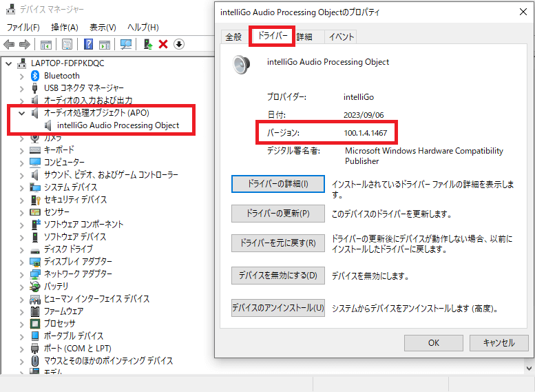
Task: Click the speaker icon in properties dialog
Action: tap(241, 64)
